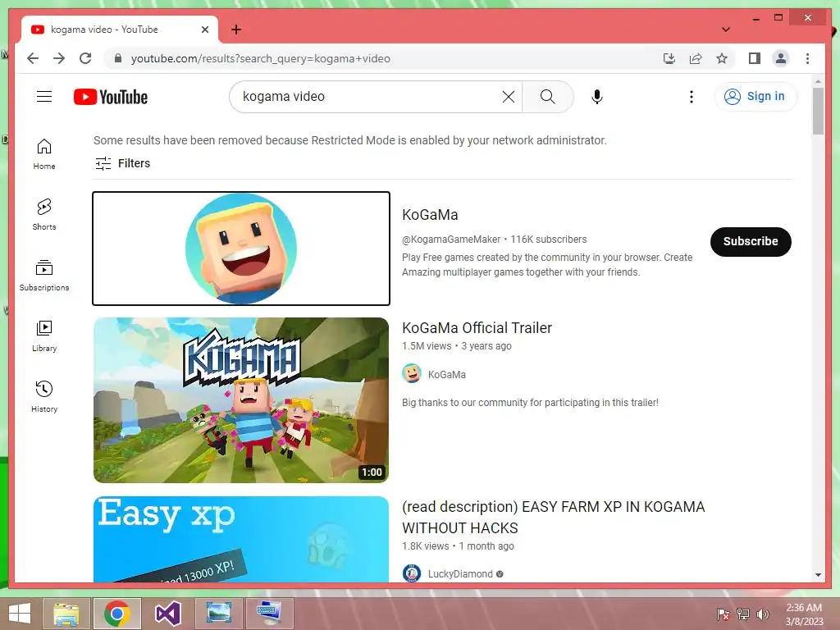Screen dimensions: 840x630
Task: Open a new tab with plus button
Action: point(236,30)
